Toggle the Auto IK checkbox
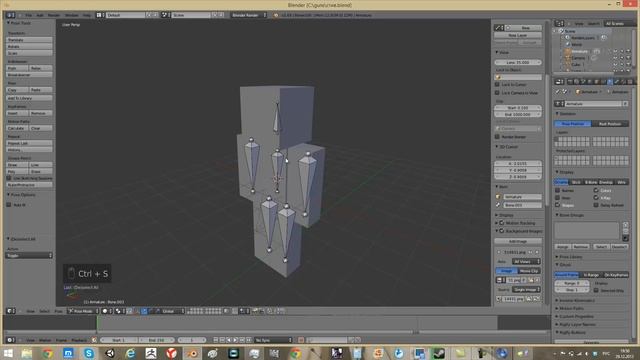Image resolution: width=640 pixels, height=360 pixels. tap(9, 205)
